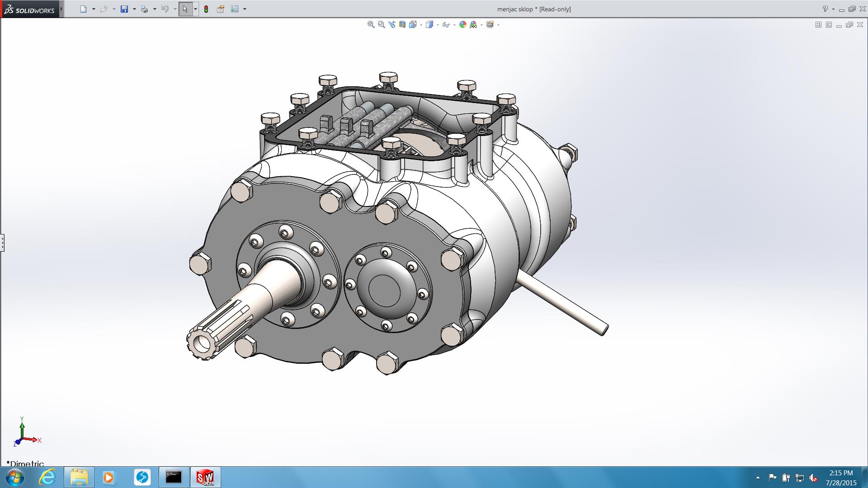Screen dimensions: 868x488
Task: Open Hide/Show Items glasses icon
Action: [446, 25]
